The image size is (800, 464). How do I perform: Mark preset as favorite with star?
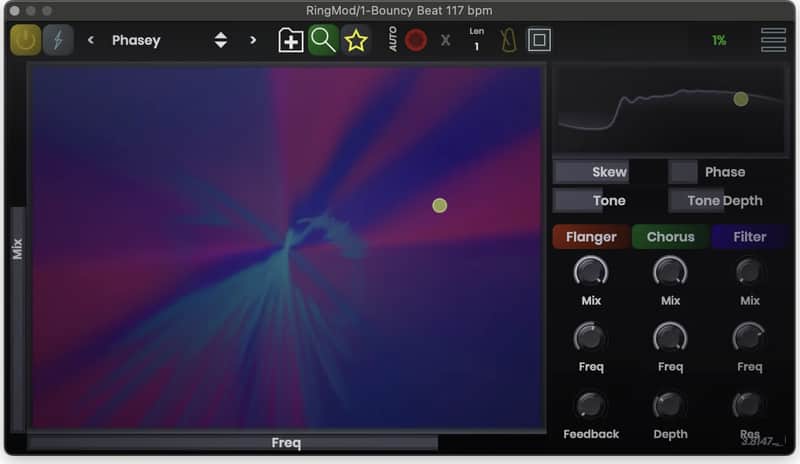(356, 40)
